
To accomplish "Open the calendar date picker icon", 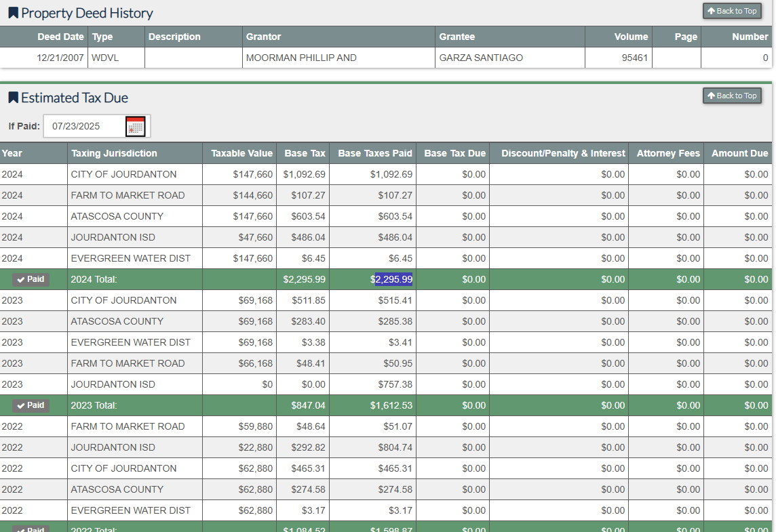I will [x=136, y=126].
